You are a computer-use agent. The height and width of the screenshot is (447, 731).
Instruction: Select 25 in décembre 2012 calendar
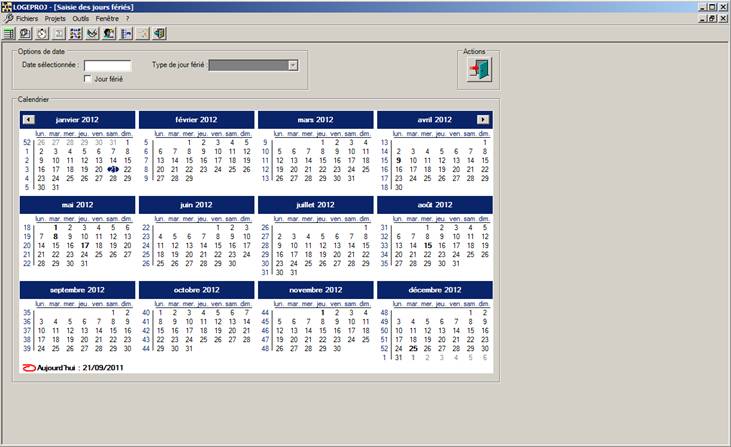coord(413,348)
